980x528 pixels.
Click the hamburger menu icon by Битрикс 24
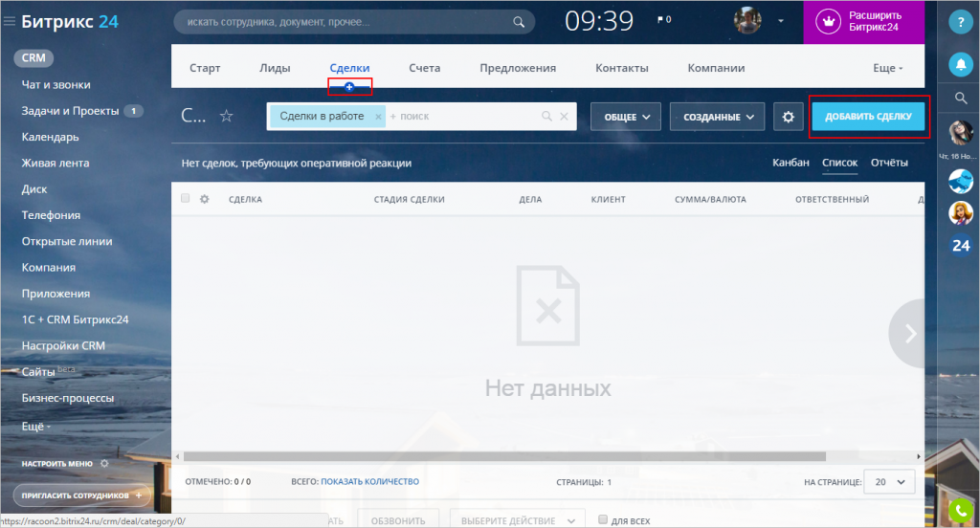coord(10,21)
